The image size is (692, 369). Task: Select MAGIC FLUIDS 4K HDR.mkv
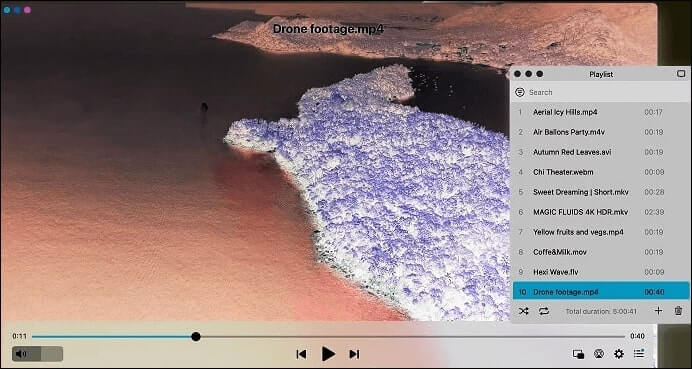point(600,212)
